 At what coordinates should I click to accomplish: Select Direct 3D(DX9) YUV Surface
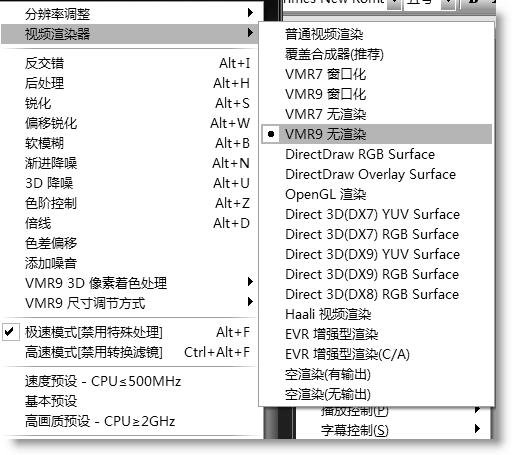(377, 254)
